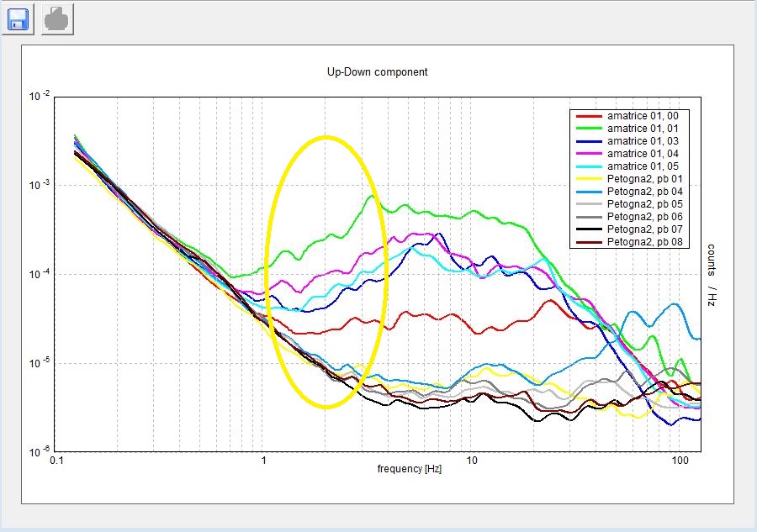Click the blue floppy disk save icon
The width and height of the screenshot is (757, 532).
pos(19,18)
